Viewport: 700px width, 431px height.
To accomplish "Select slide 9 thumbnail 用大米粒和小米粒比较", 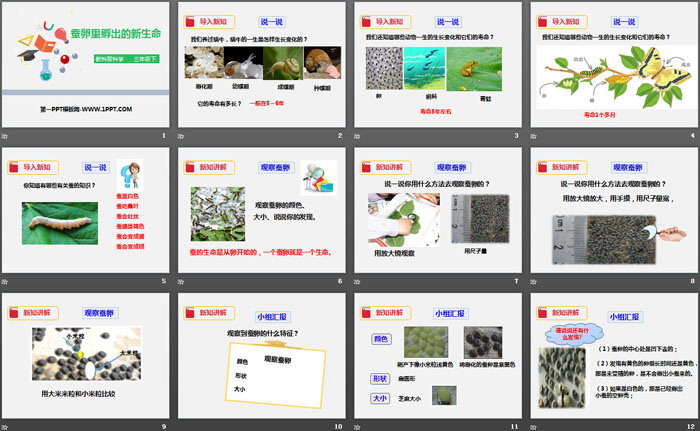I will point(85,356).
